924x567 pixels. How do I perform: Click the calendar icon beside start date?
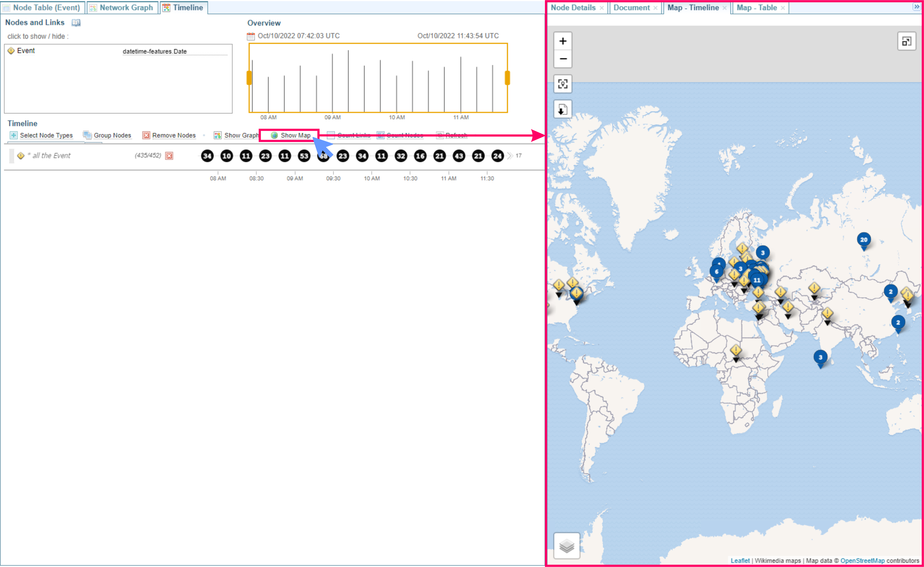click(251, 36)
